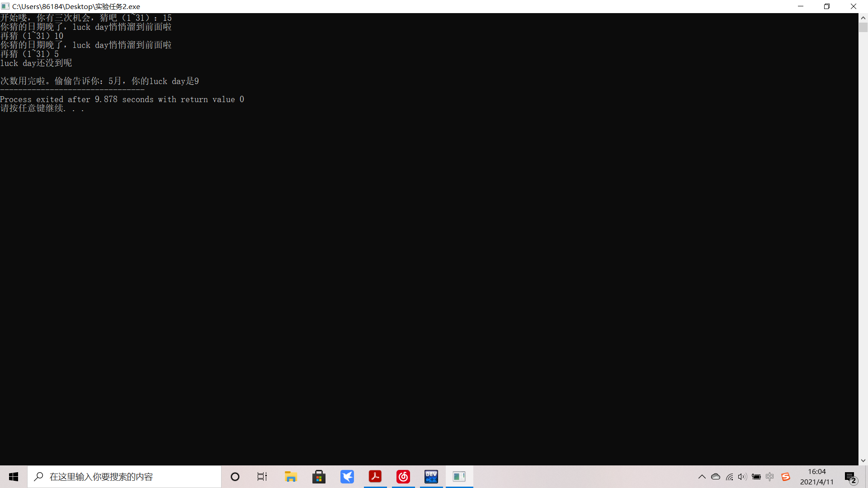The image size is (868, 488).
Task: Toggle the Chinese/English IME indicator
Action: (x=770, y=477)
